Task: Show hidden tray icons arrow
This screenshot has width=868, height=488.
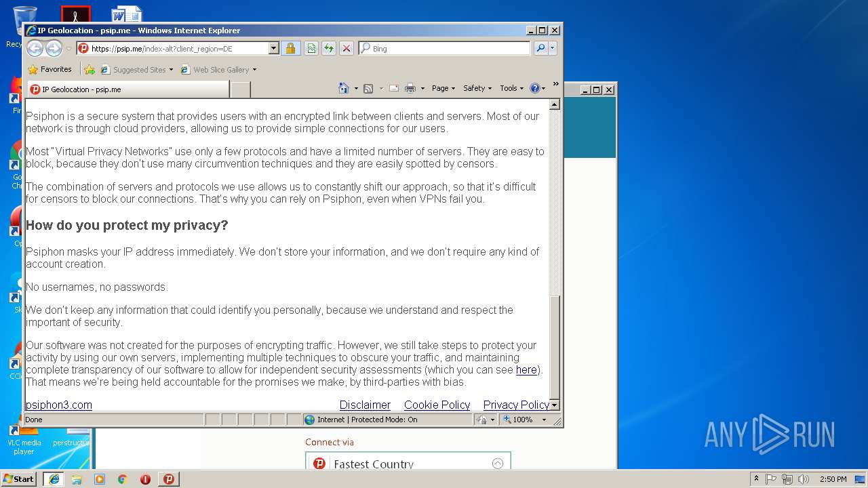Action: [x=756, y=479]
